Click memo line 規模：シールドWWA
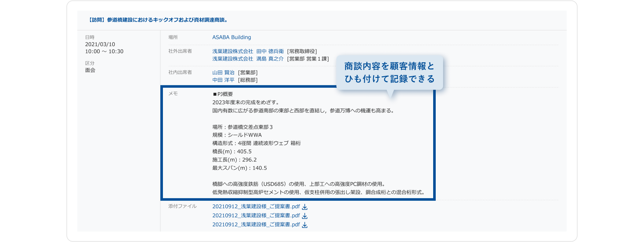Image resolution: width=644 pixels, height=242 pixels. [237, 135]
